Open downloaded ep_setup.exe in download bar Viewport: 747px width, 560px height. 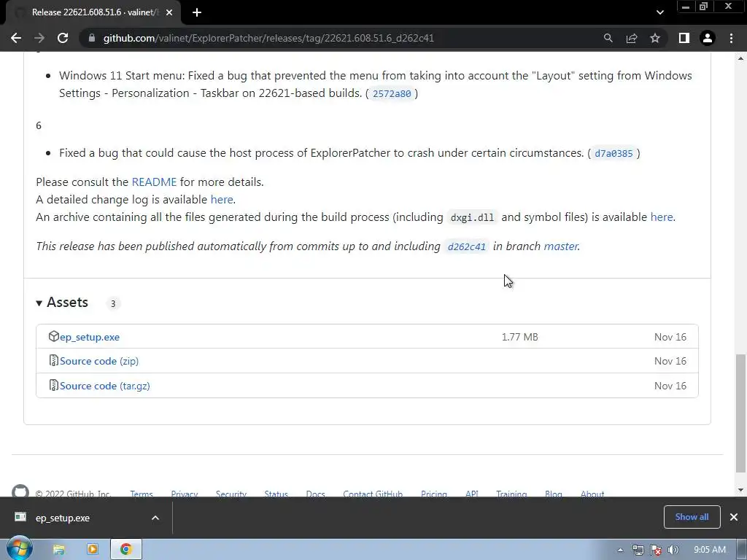(63, 518)
